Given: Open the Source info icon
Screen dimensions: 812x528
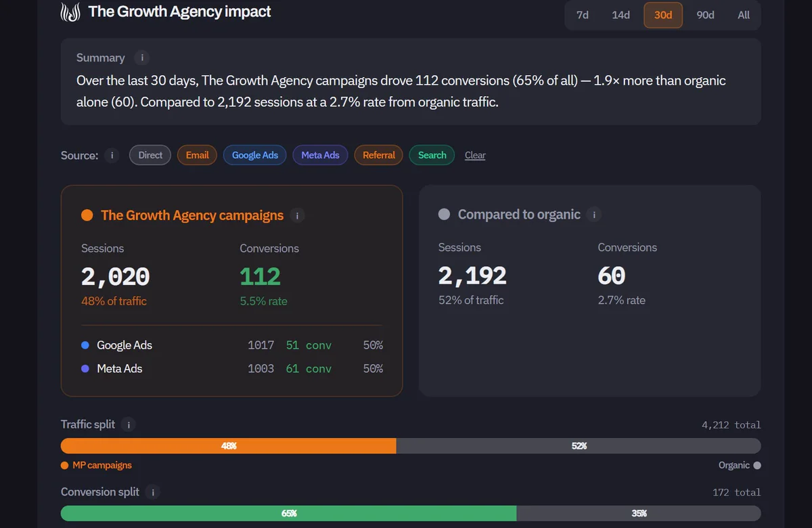Looking at the screenshot, I should tap(112, 155).
